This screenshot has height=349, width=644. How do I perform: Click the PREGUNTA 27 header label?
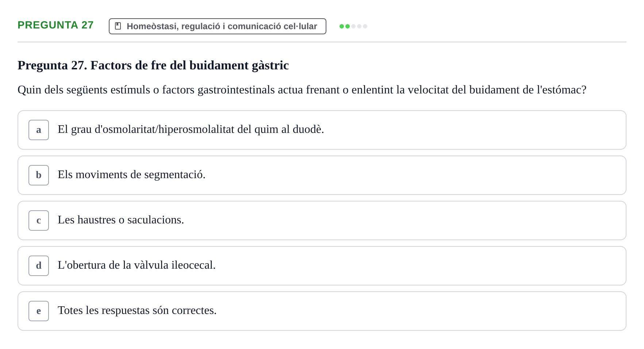pyautogui.click(x=55, y=25)
